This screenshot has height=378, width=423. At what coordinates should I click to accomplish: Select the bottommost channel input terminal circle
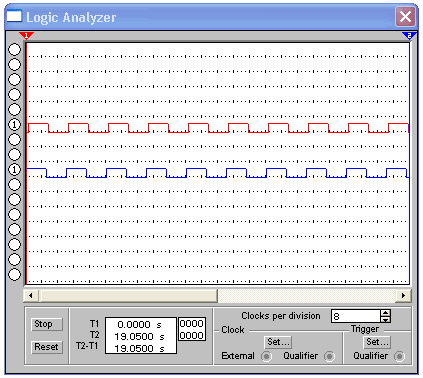[14, 274]
